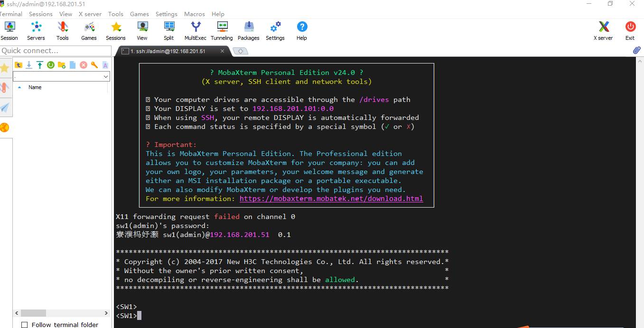Screen dimensions: 644x328
Task: Open the tools knife sidebar tab
Action: [x=5, y=88]
